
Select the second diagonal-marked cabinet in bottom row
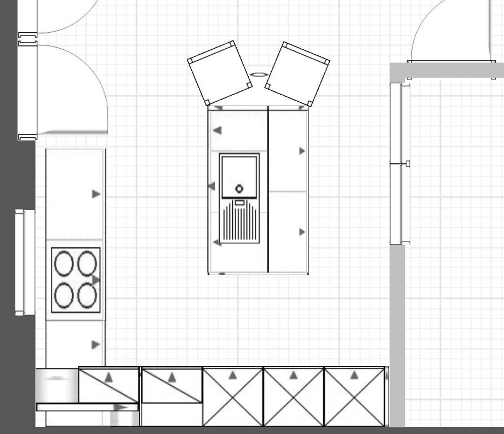coord(172,385)
